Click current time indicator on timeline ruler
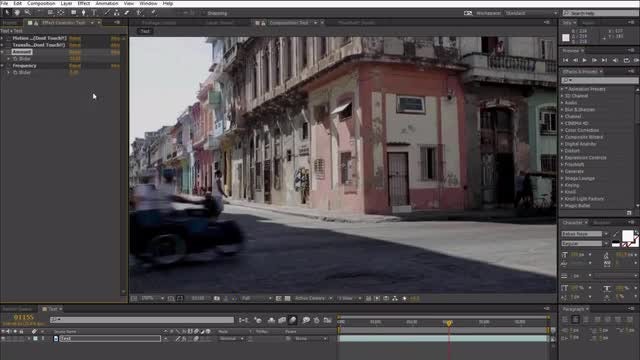This screenshot has width=640, height=360. 449,323
